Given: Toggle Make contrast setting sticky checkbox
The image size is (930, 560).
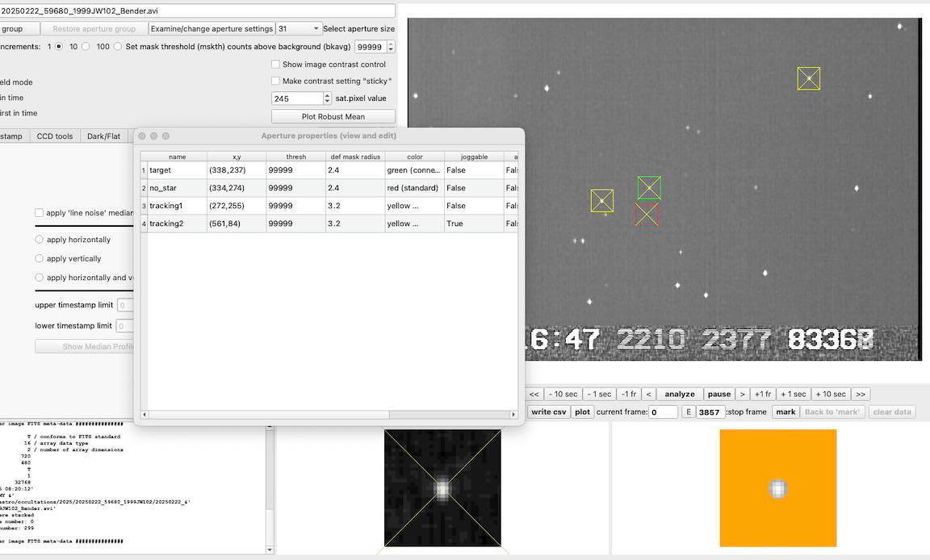Looking at the screenshot, I should [275, 81].
